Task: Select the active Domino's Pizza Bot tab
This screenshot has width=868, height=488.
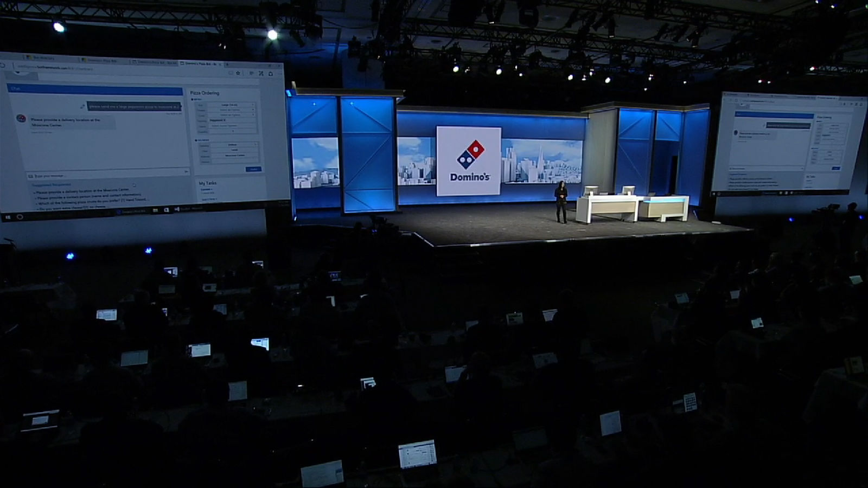Action: pos(200,63)
